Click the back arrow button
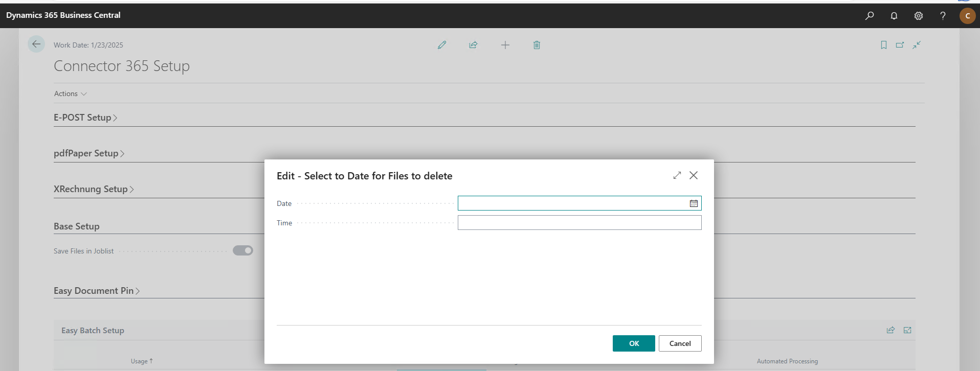The height and width of the screenshot is (371, 980). 36,44
